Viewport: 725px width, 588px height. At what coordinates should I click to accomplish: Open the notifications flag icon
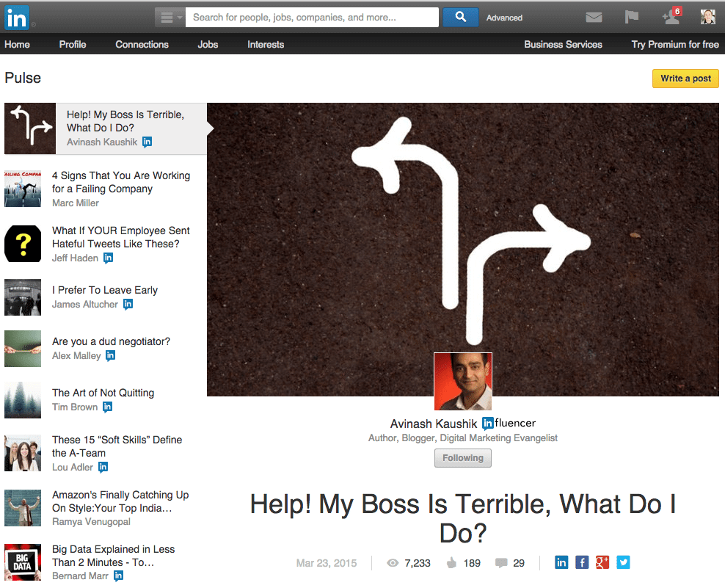coord(632,18)
